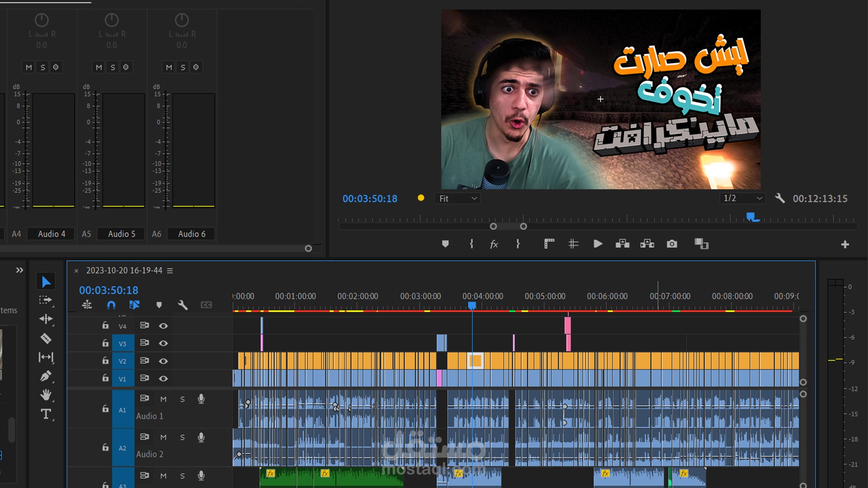Click the timeline playhead marker

(472, 306)
